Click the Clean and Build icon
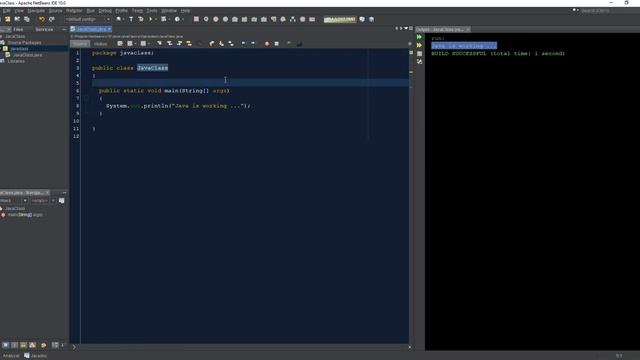 click(141, 19)
